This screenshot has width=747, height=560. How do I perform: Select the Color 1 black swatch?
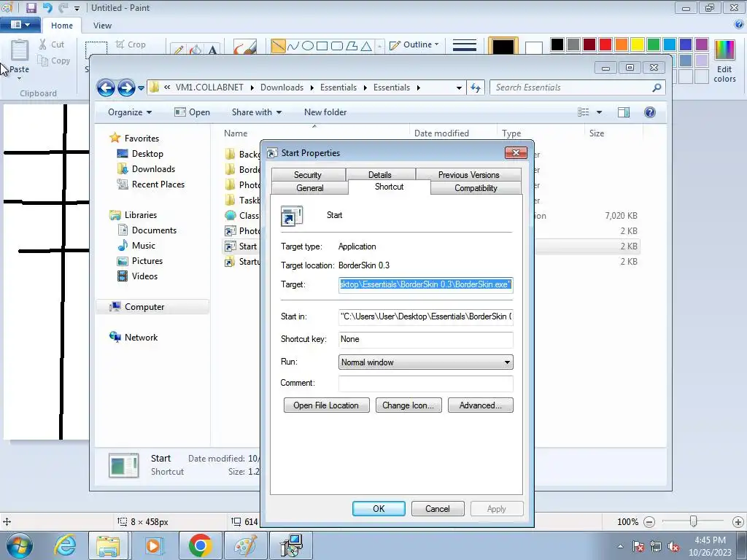(x=503, y=47)
